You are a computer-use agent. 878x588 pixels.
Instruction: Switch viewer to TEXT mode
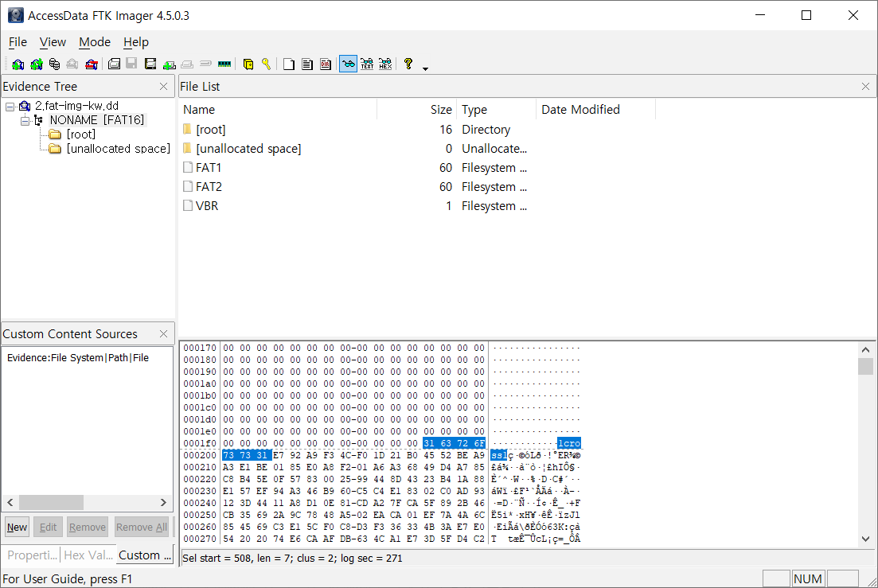(367, 64)
